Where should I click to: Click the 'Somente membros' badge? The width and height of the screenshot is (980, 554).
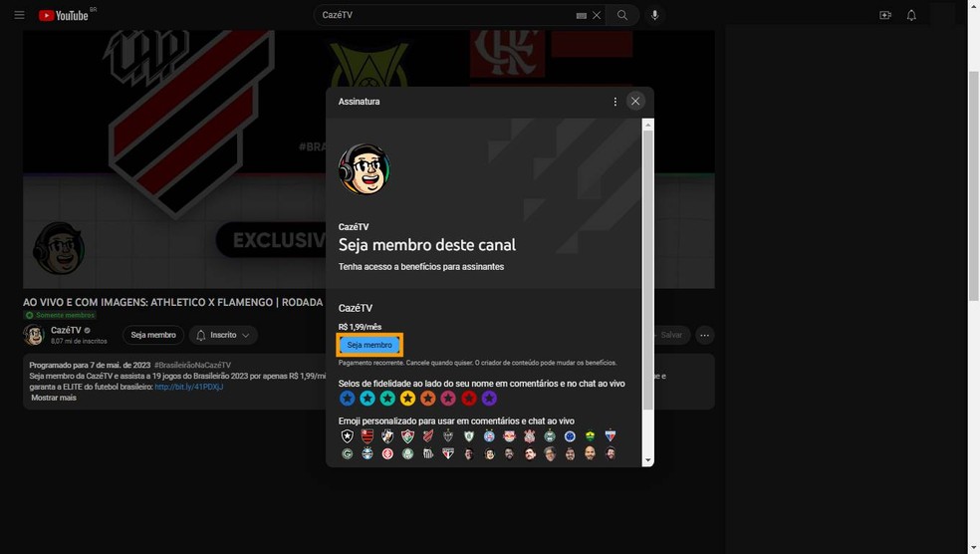coord(60,315)
